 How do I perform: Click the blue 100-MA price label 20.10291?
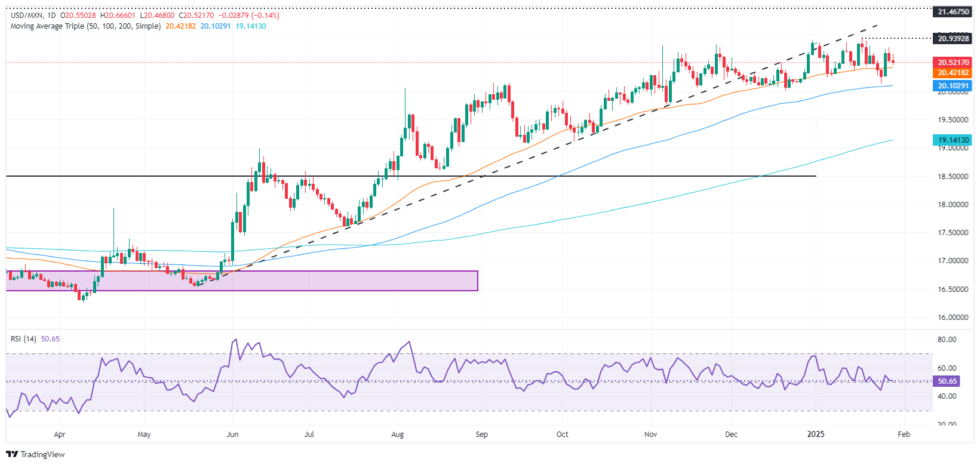pos(953,86)
